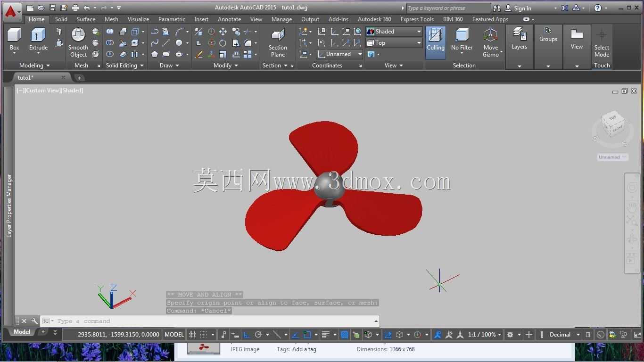The height and width of the screenshot is (362, 644).
Task: Open the Layer Properties Manager side palette
Action: pyautogui.click(x=8, y=206)
